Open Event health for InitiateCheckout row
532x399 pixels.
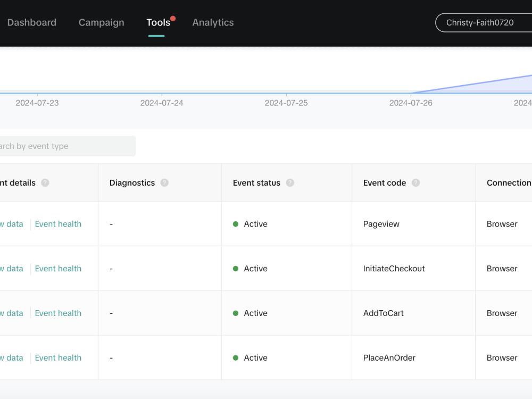pyautogui.click(x=58, y=268)
